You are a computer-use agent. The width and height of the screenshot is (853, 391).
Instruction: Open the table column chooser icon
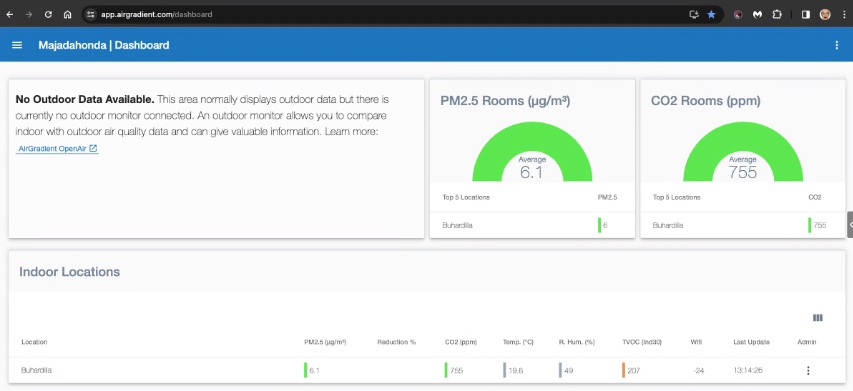[x=818, y=318]
